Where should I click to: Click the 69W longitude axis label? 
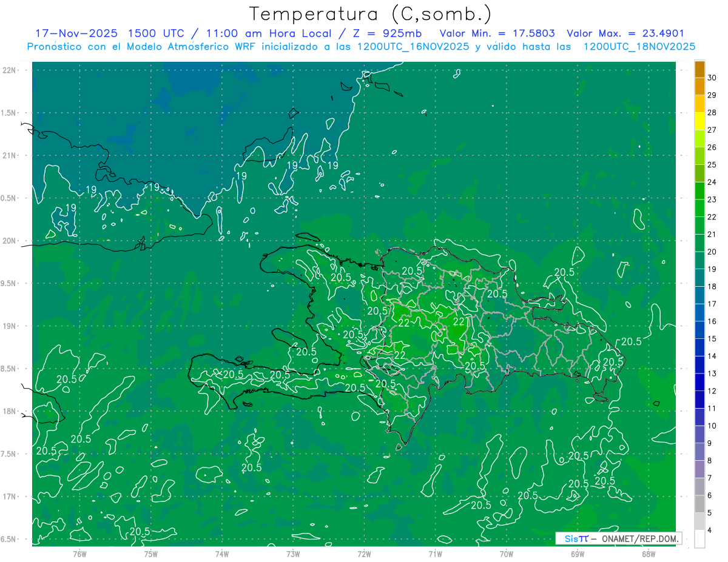pos(578,554)
